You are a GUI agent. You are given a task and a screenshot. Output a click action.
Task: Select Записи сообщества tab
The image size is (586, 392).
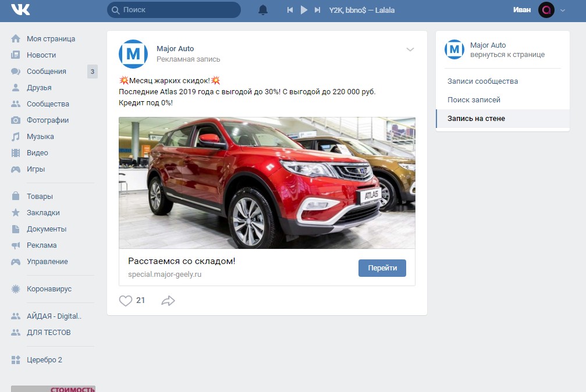tap(502, 81)
